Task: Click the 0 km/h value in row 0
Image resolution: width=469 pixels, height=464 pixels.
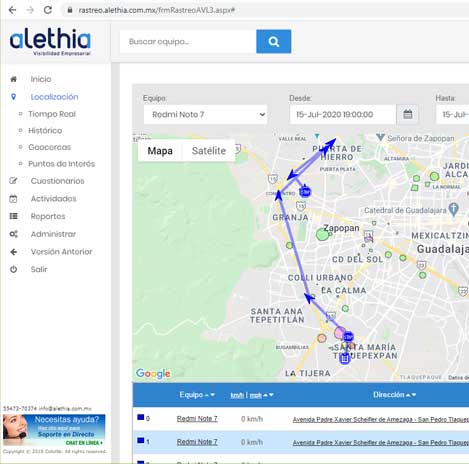Action: pyautogui.click(x=252, y=419)
